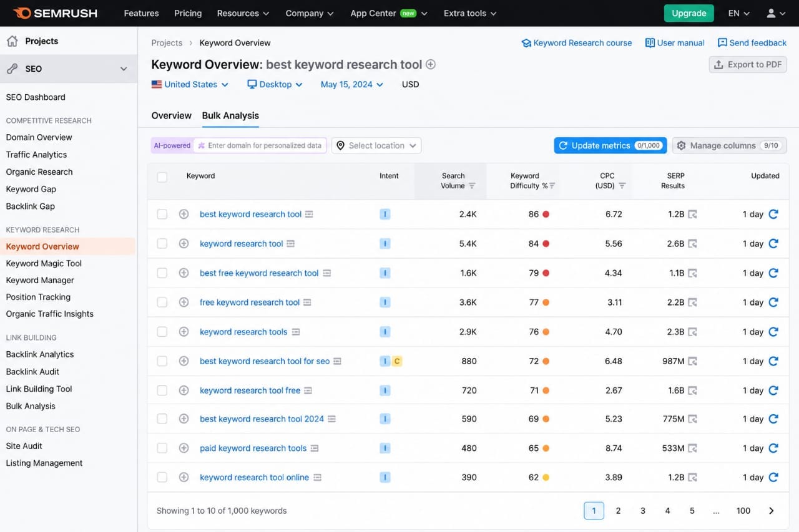799x532 pixels.
Task: Refresh the 'best keyword research tool for seo' row
Action: pyautogui.click(x=773, y=361)
